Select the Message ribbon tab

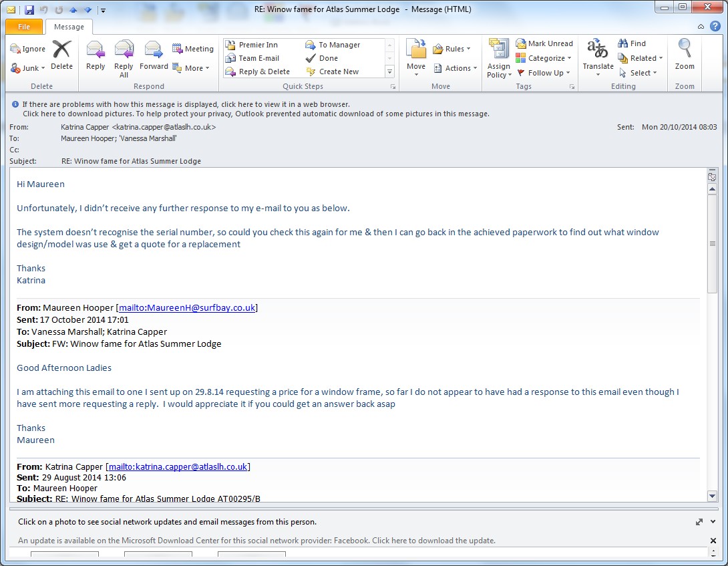[69, 27]
